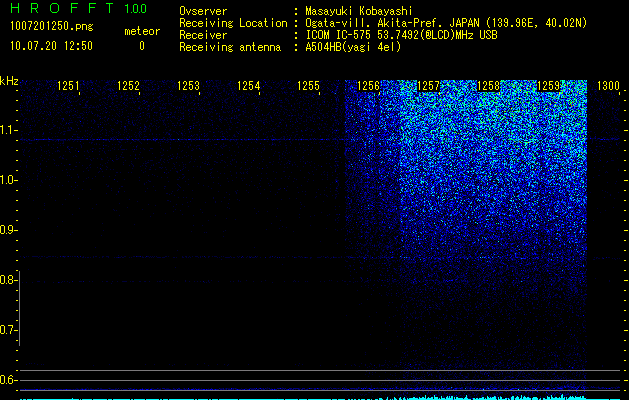
Task: Click the 1254 time marker
Action: tap(248, 86)
